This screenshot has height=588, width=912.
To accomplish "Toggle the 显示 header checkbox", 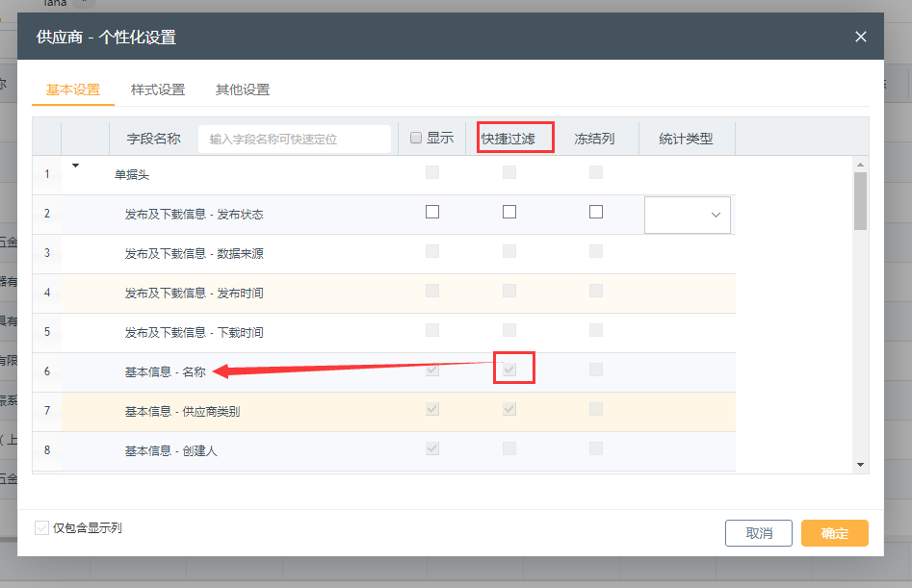I will [x=416, y=138].
